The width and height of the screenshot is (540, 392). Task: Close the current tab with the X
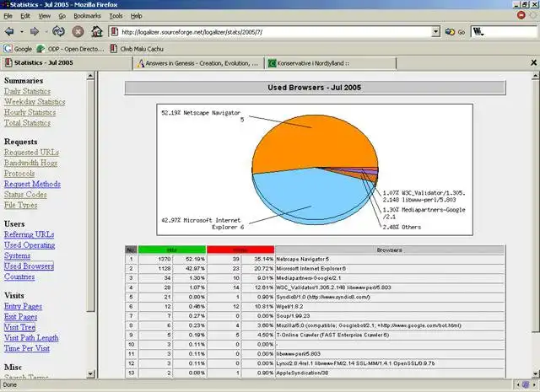pyautogui.click(x=533, y=62)
